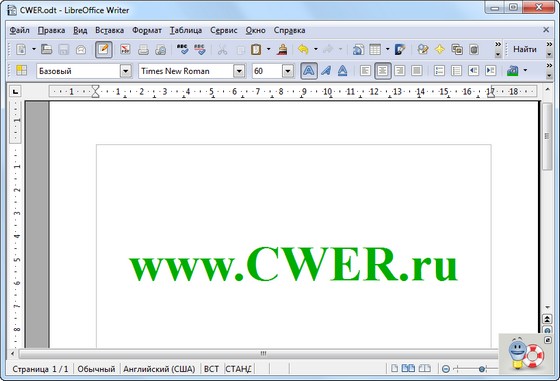Click the Save document icon

64,49
